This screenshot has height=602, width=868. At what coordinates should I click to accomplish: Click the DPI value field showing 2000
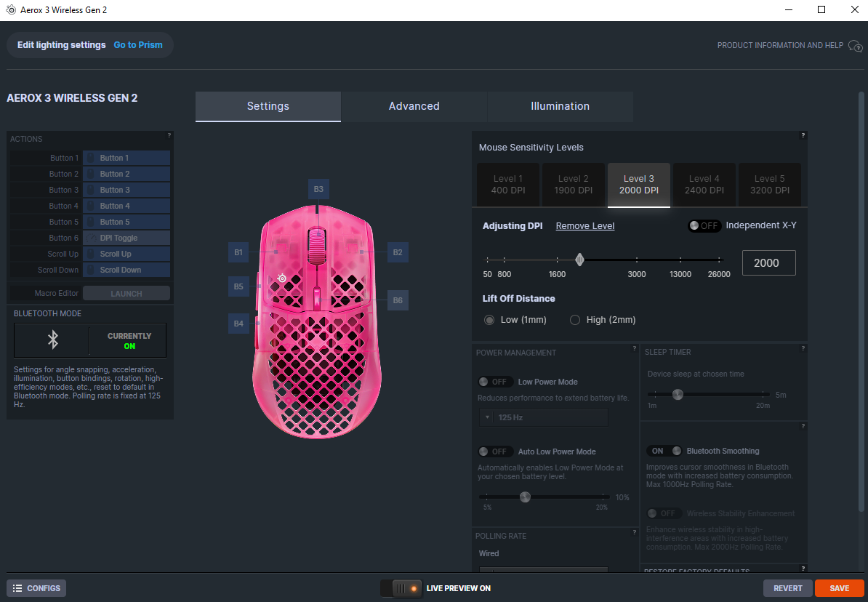[x=768, y=263]
